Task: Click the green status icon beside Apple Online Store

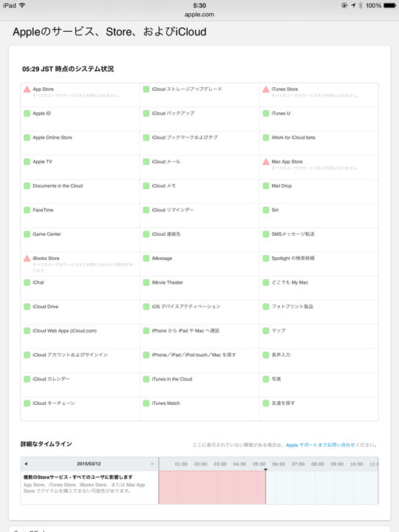Action: 27,137
